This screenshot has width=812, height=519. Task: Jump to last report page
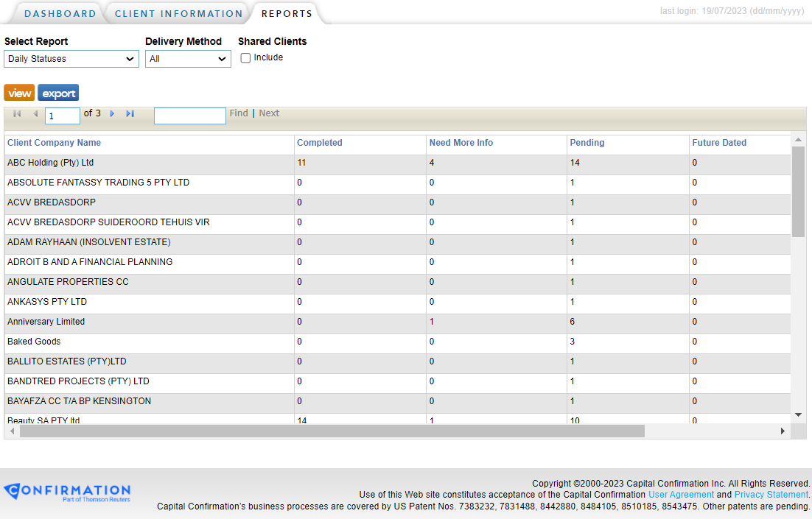pyautogui.click(x=130, y=114)
